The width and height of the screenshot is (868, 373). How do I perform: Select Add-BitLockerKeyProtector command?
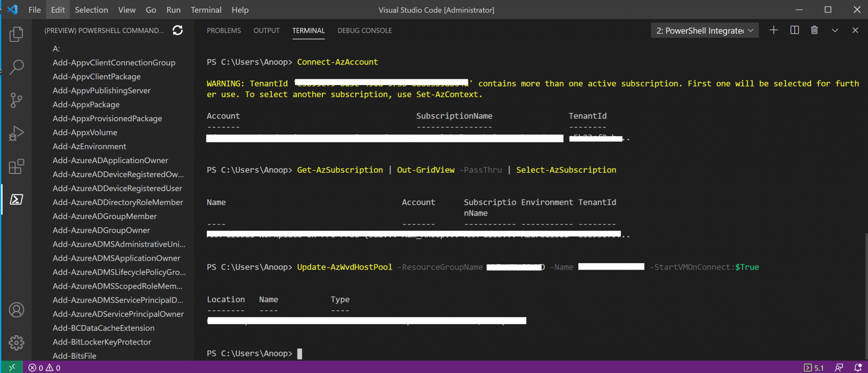[x=102, y=342]
